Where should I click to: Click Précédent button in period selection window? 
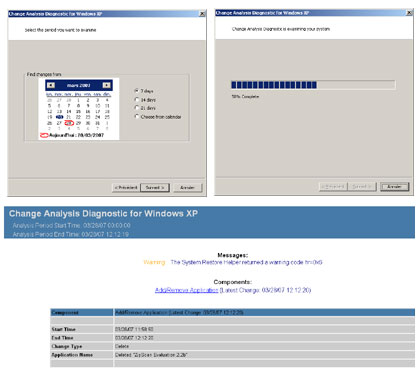[126, 188]
